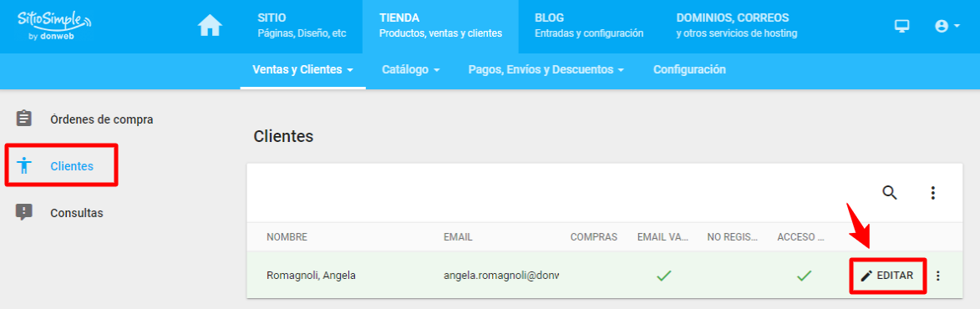Expand Pagos, Envíos y Descuentos dropdown
980x309 pixels.
coord(546,70)
